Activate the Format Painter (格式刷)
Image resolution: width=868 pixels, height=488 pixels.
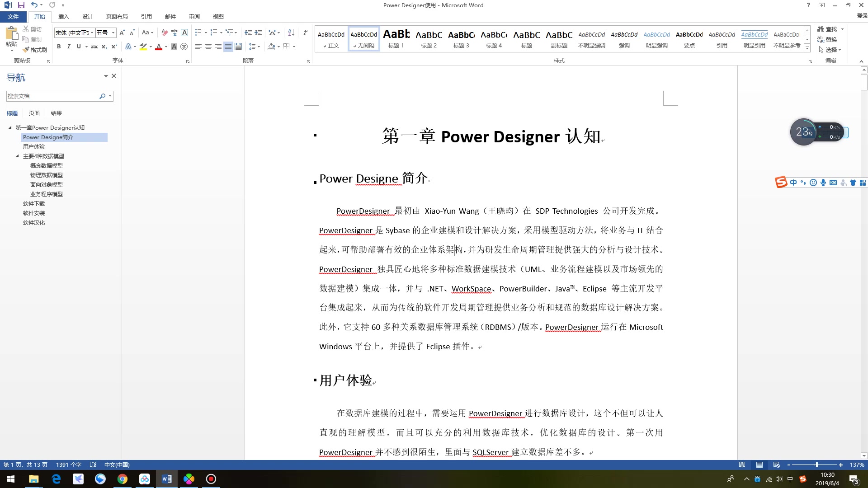click(35, 50)
